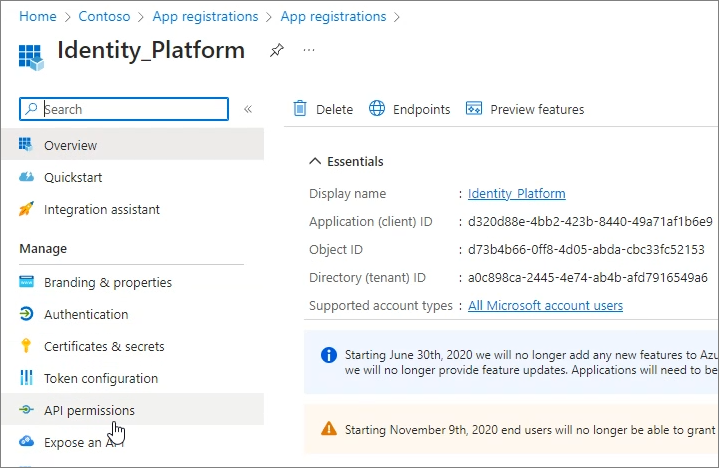Viewport: 719px width, 468px height.
Task: Click the Integration assistant rocket icon
Action: [27, 209]
